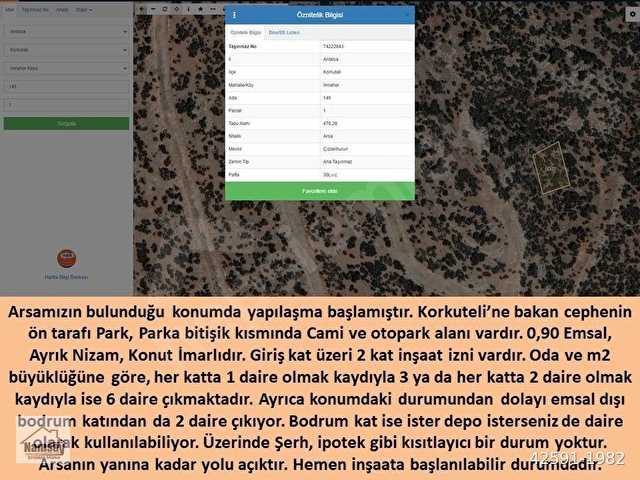Open the Antalya province dropdown
This screenshot has height=480, width=640.
pyautogui.click(x=67, y=31)
